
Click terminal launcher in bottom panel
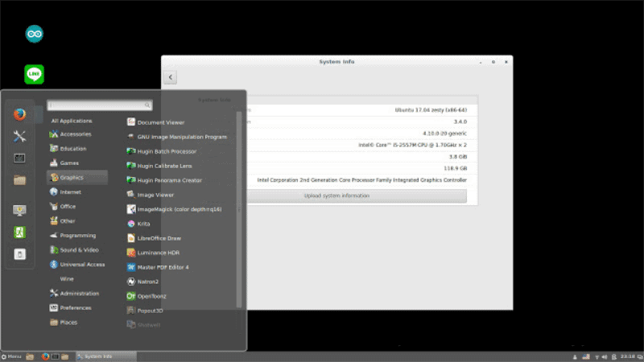[55, 356]
